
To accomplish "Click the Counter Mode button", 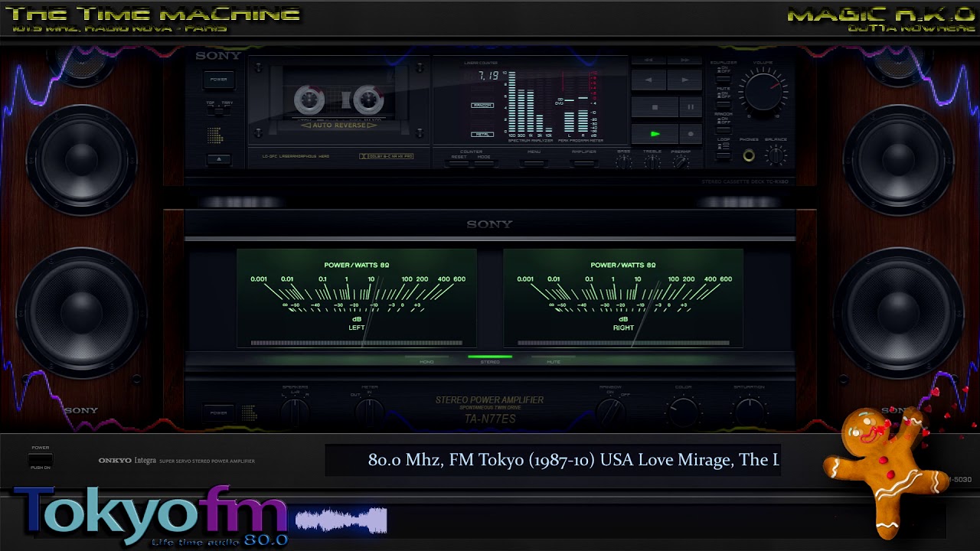I will [x=485, y=162].
